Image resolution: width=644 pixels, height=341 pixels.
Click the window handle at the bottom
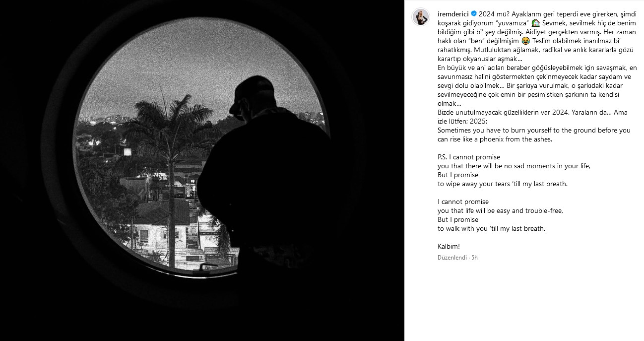(209, 268)
